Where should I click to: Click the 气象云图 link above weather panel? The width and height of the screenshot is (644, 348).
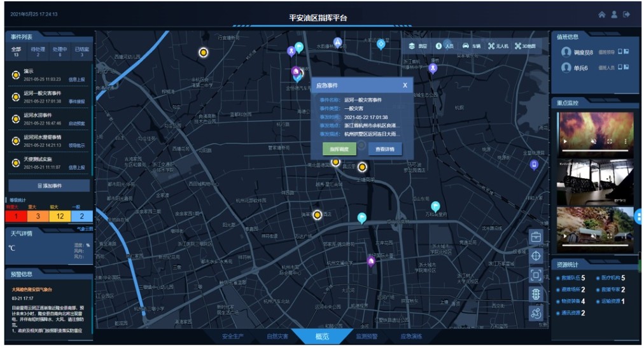[85, 228]
